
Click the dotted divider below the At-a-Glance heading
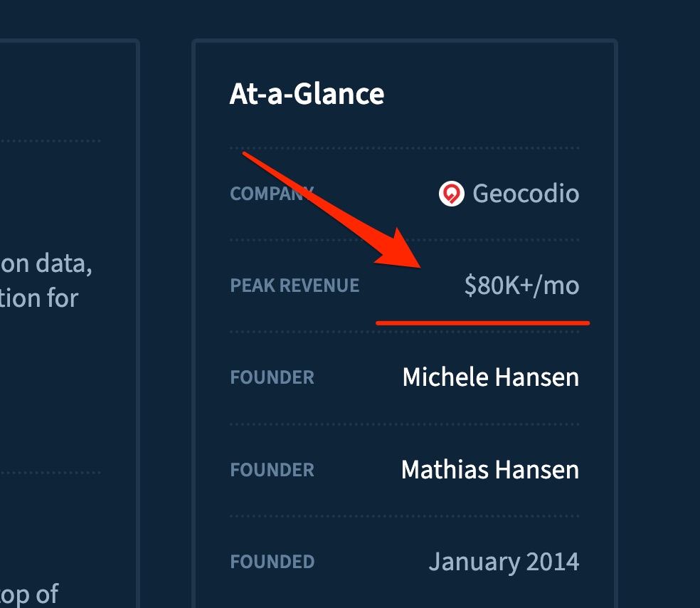[x=404, y=148]
